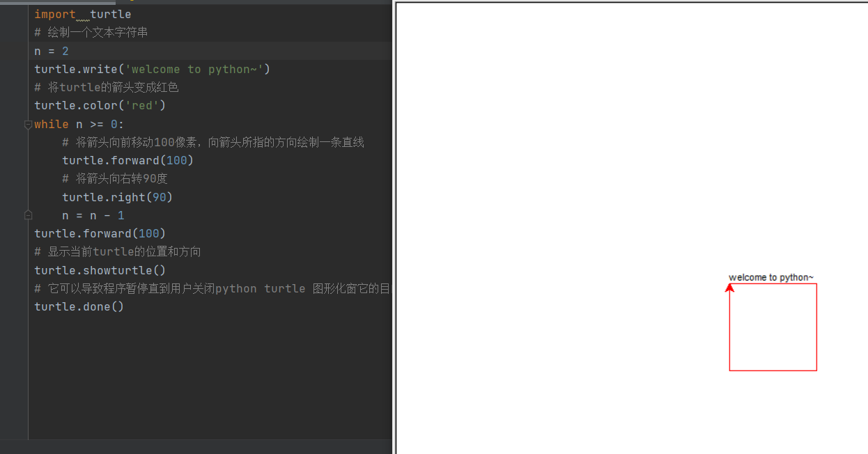Click the turtle.right(90) statement
The height and width of the screenshot is (454, 868).
tap(117, 197)
